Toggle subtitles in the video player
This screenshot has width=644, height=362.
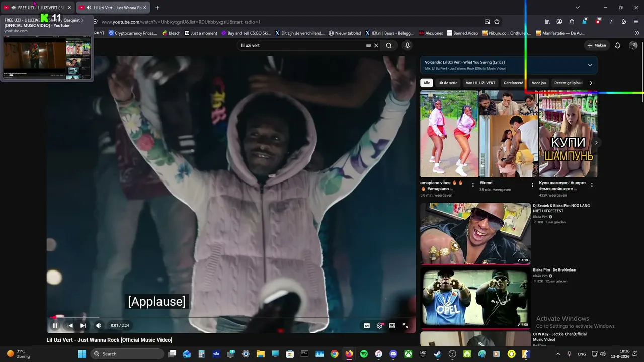(367, 326)
